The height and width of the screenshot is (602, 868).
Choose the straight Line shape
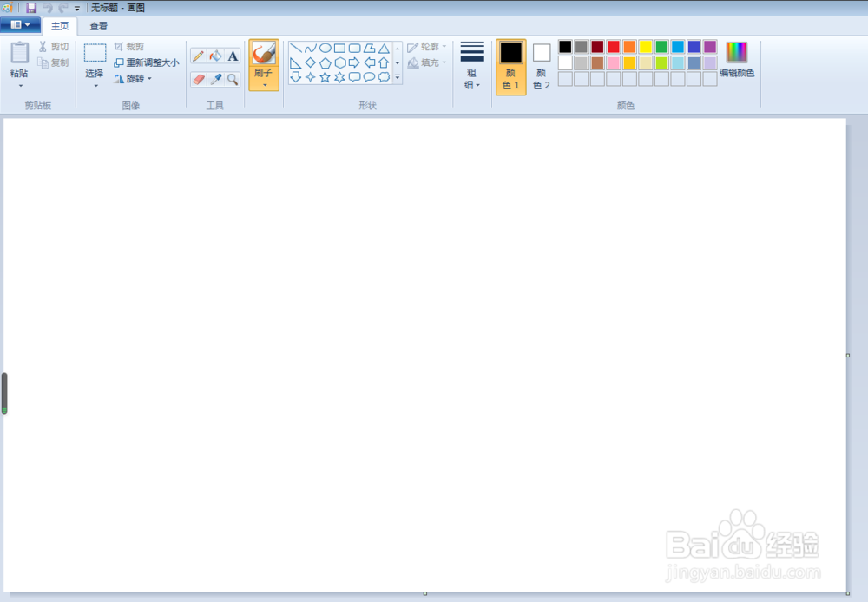(x=296, y=48)
